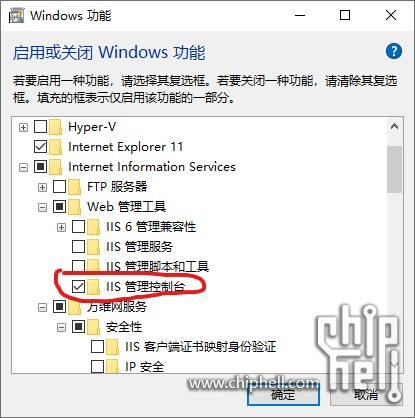Enable the Hyper-V checkbox

[x=40, y=127]
